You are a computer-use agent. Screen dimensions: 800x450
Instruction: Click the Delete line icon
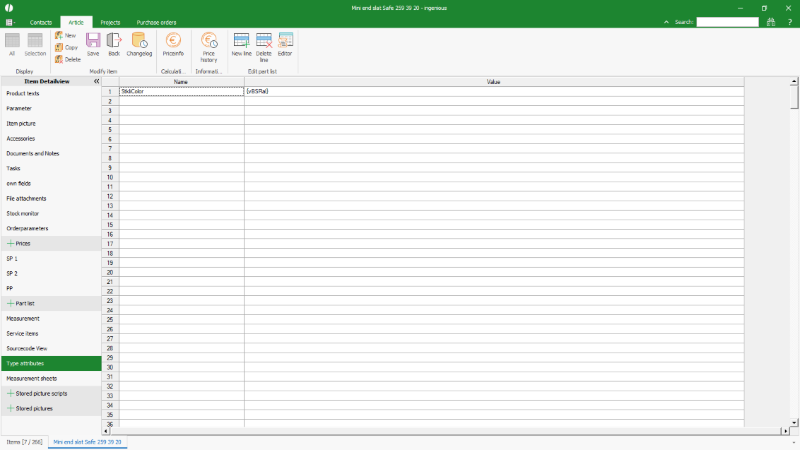point(264,47)
